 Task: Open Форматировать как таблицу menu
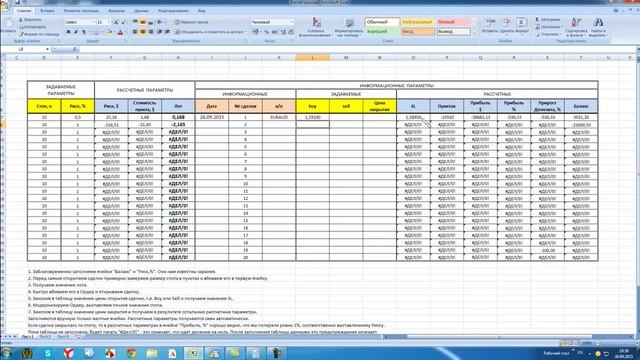pos(349,27)
